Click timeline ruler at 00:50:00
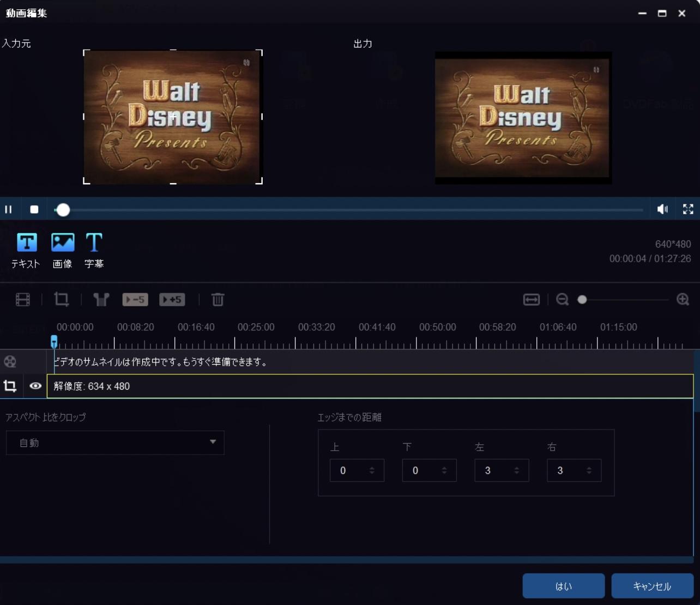 437,327
